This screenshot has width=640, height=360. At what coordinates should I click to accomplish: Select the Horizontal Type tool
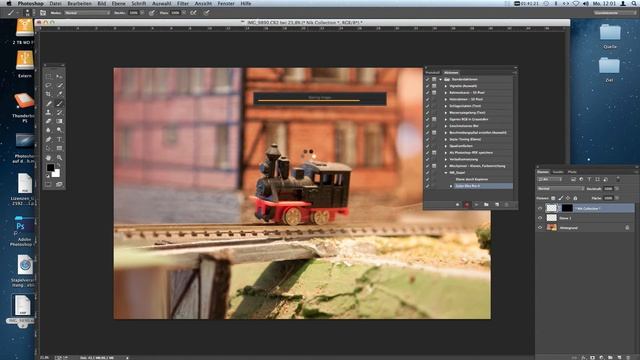[x=60, y=139]
